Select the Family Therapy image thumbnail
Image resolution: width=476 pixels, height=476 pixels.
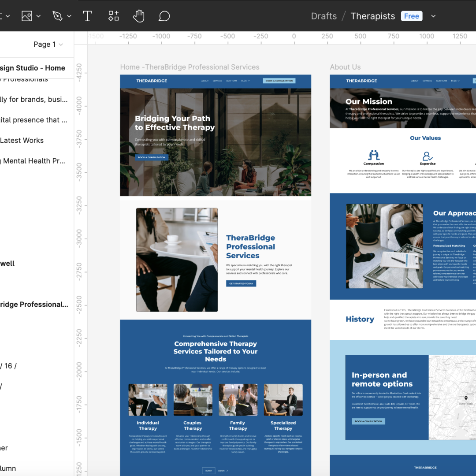[238, 400]
